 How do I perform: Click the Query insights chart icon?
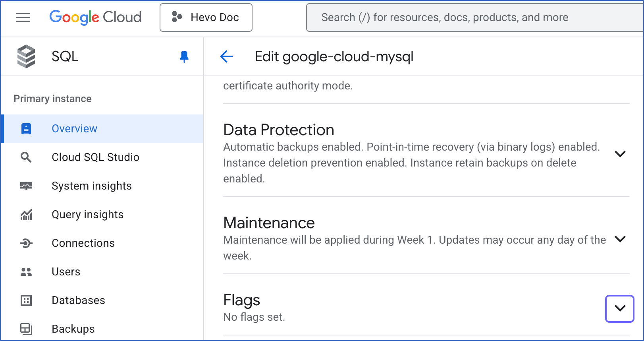point(26,215)
